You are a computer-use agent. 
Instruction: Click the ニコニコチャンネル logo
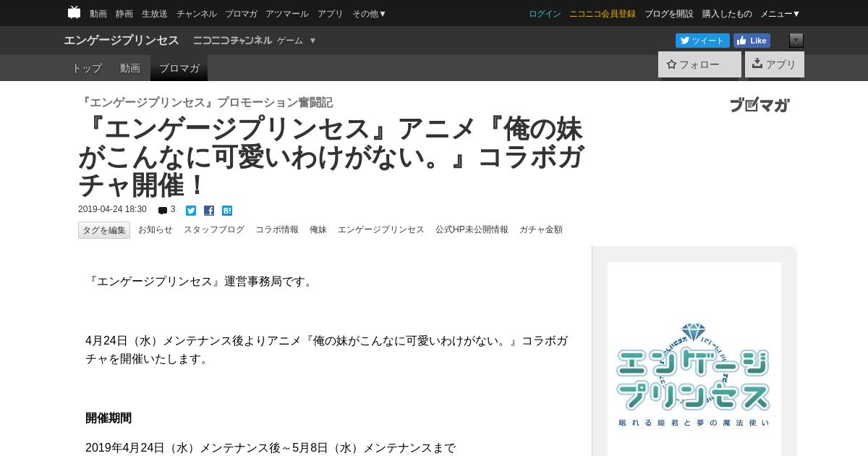[x=233, y=41]
